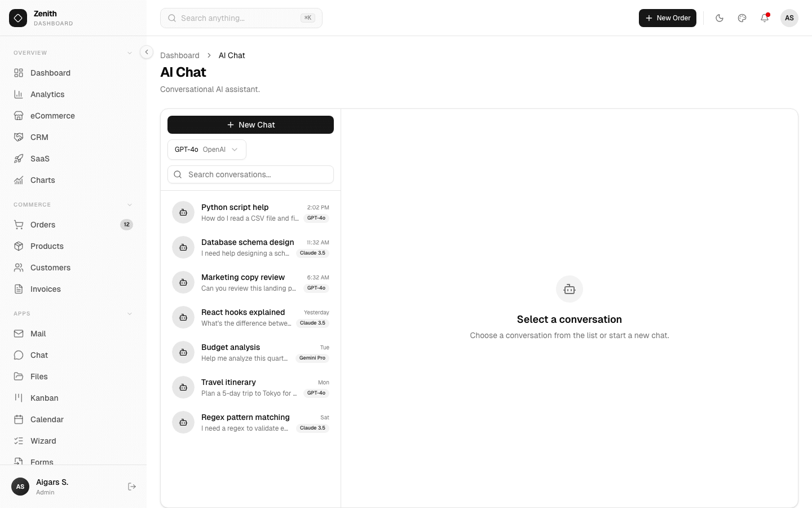Viewport: 812px width, 508px height.
Task: Click the New Order button
Action: (668, 18)
